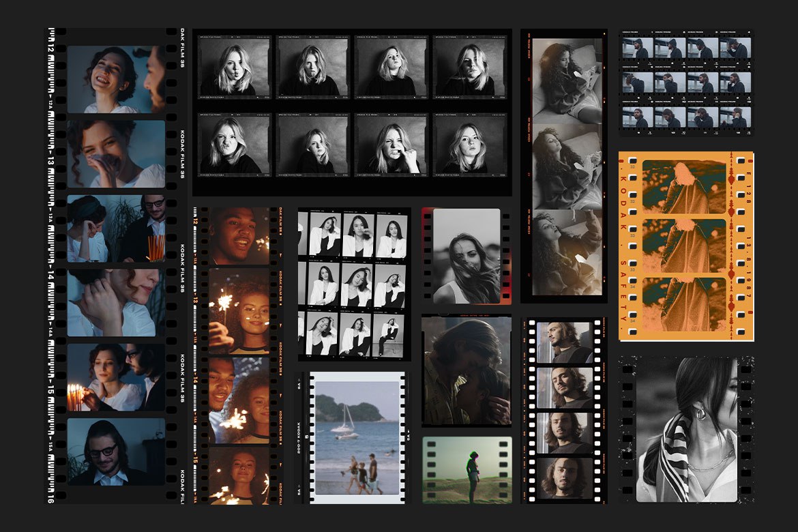Select the bottom curly-haired woman on sofa frame
Viewport: 798px width, 532px height.
[567, 252]
